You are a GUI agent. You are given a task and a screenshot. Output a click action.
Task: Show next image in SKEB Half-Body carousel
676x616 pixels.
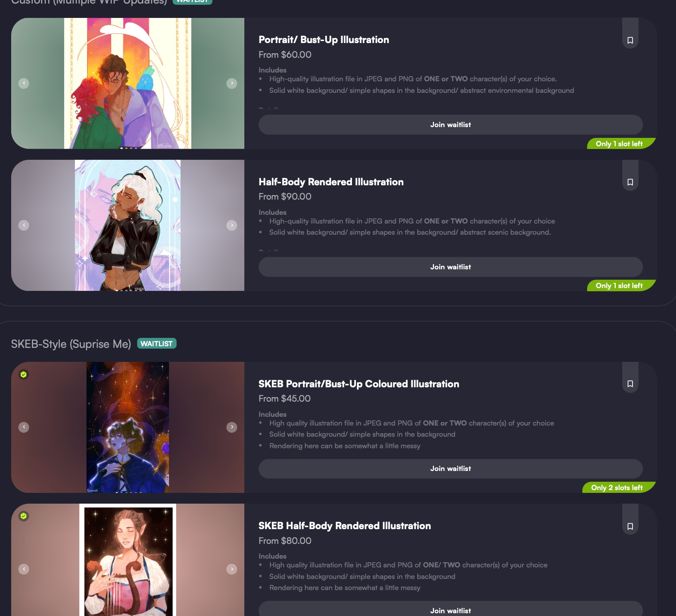[x=232, y=569]
